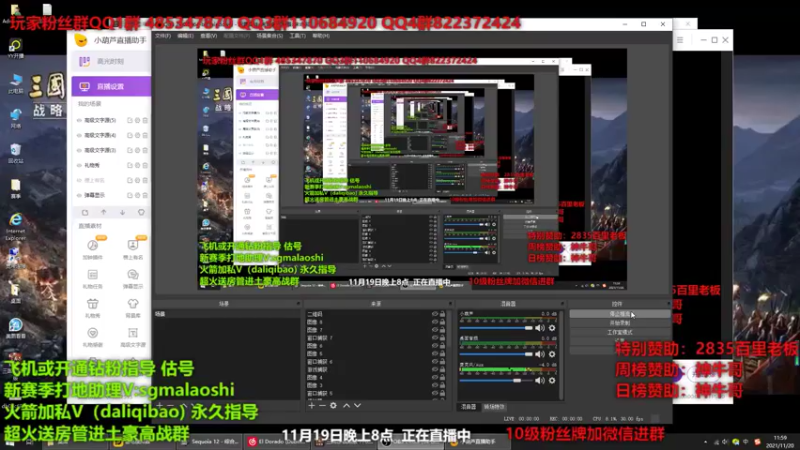Open settings for 弹幕显示 item
This screenshot has width=800, height=450.
click(138, 195)
